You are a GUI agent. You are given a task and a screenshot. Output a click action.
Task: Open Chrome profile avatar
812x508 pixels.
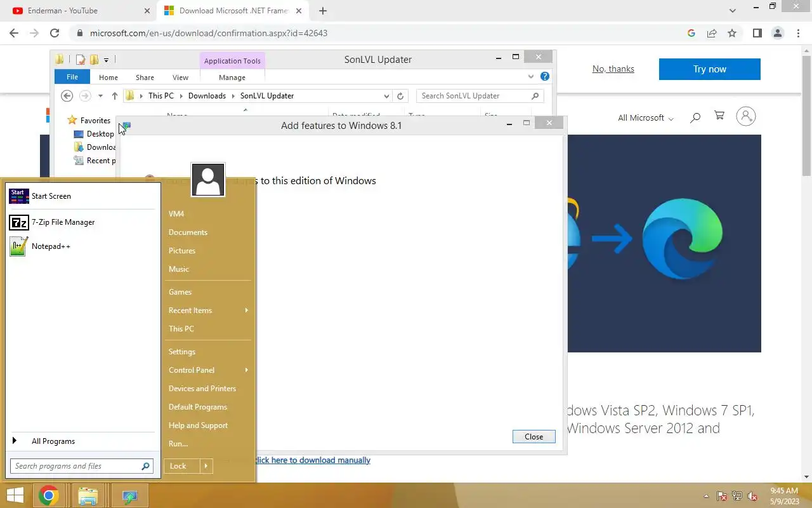(778, 33)
